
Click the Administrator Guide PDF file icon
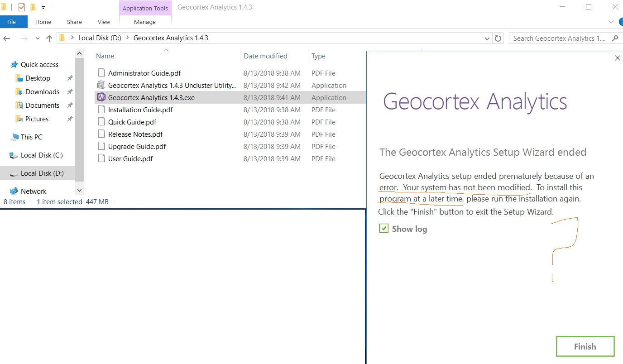click(x=101, y=73)
